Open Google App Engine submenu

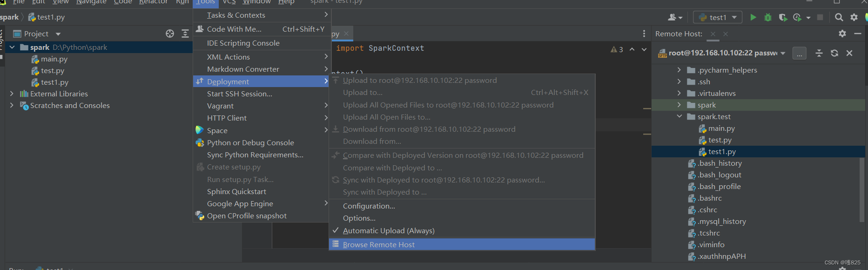(261, 204)
